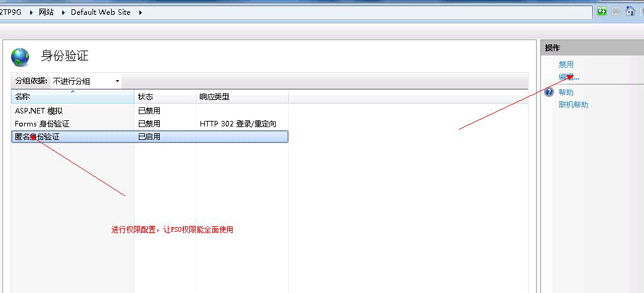Click 已禁用 status of ASP.NET 模拟
The image size is (644, 293).
point(149,111)
